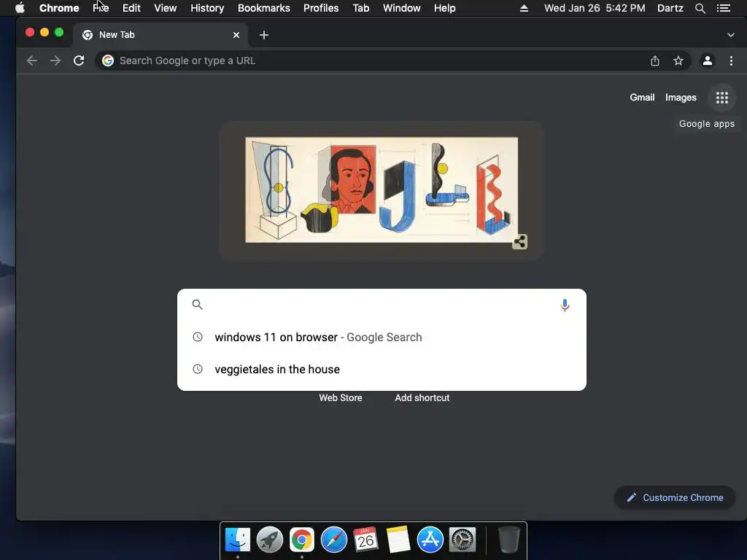Select suggestion 'veggietales in the house'
The height and width of the screenshot is (560, 747).
pos(382,369)
